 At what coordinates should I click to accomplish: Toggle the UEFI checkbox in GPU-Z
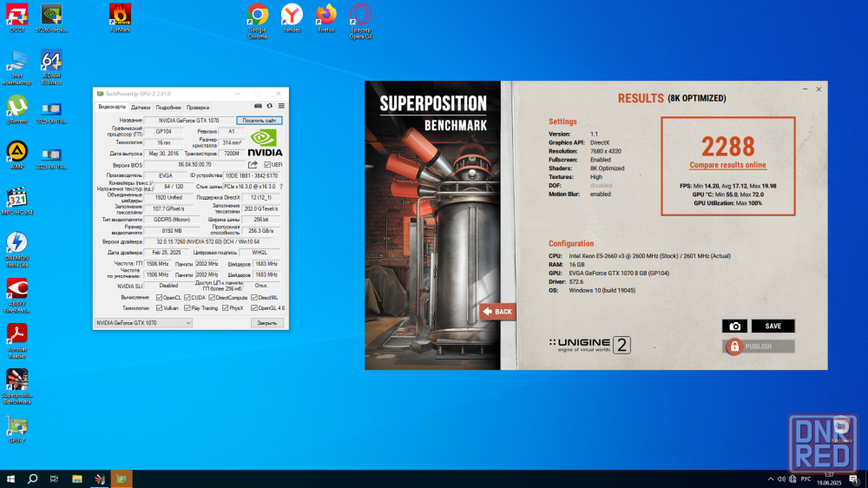[x=267, y=164]
